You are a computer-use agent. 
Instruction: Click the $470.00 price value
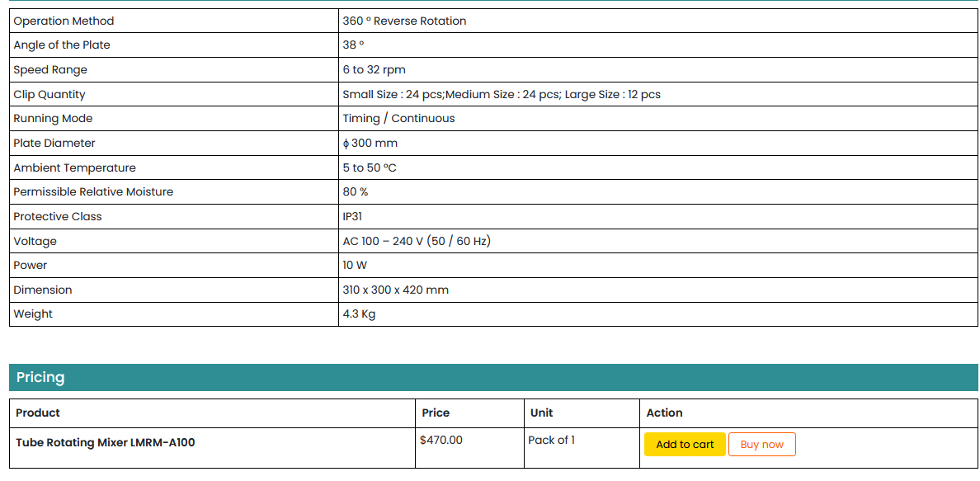click(x=441, y=441)
